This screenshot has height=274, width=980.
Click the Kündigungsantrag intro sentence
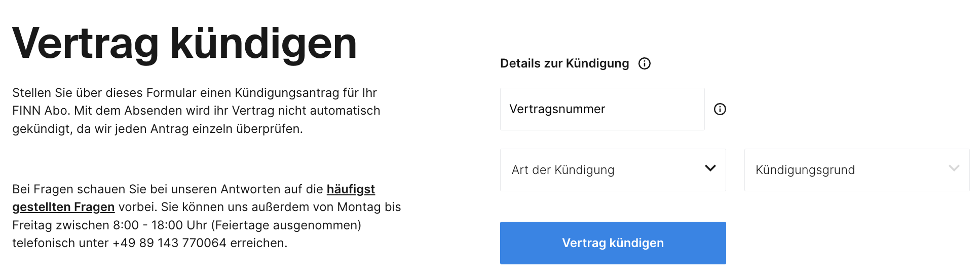195,93
